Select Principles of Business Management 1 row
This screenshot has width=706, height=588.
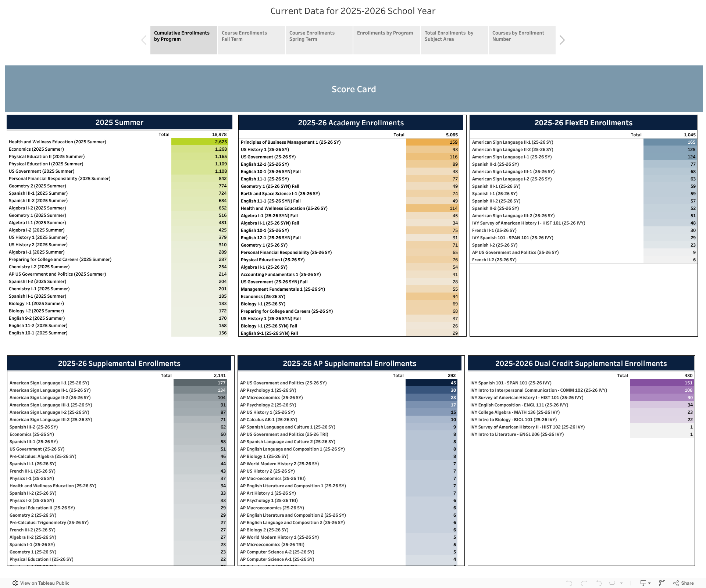pyautogui.click(x=290, y=142)
